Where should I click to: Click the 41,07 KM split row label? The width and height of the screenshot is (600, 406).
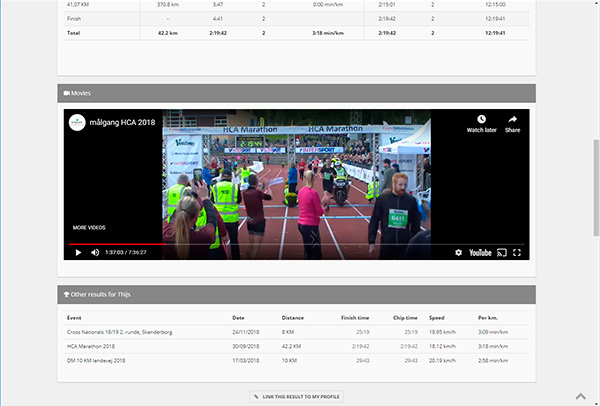[78, 5]
